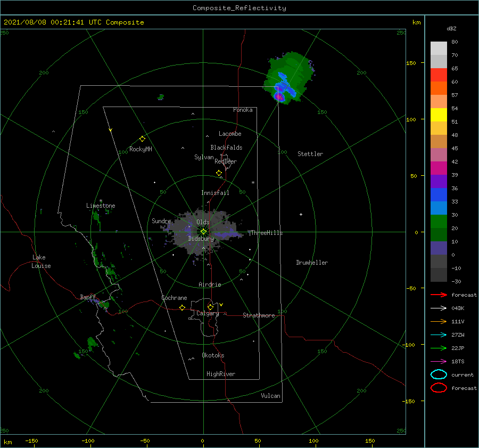This screenshot has height=448, width=479.
Task: Click the green 22JP arrow symbol
Action: [439, 348]
